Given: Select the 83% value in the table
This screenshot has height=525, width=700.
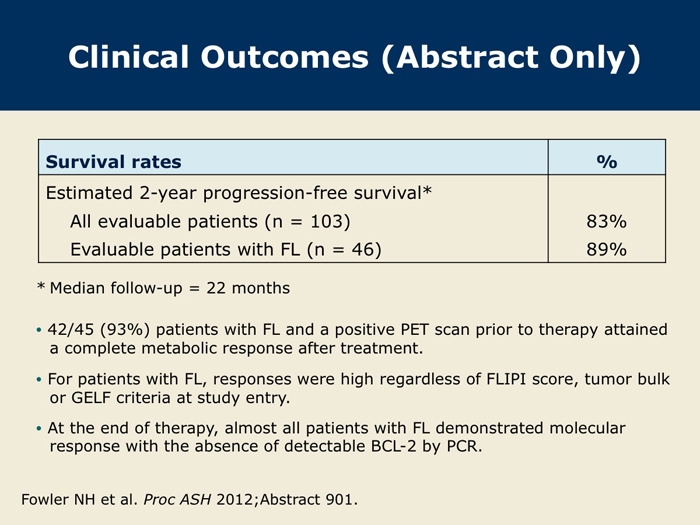Looking at the screenshot, I should (606, 221).
